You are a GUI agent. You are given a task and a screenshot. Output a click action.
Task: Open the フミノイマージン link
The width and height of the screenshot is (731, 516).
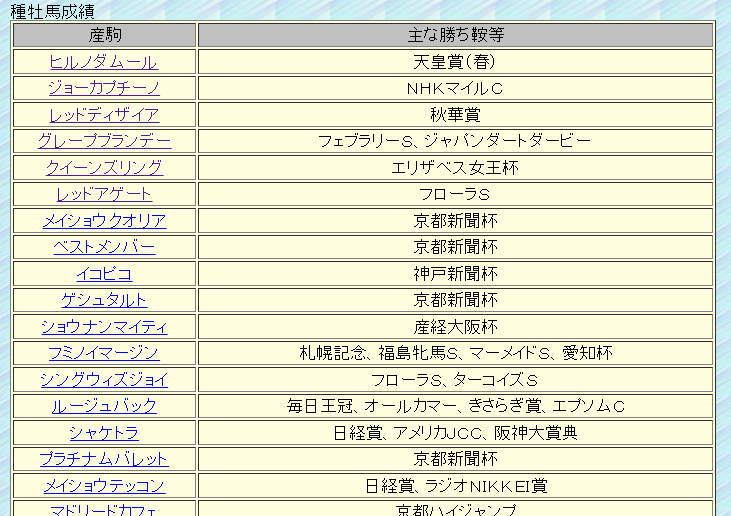[104, 353]
